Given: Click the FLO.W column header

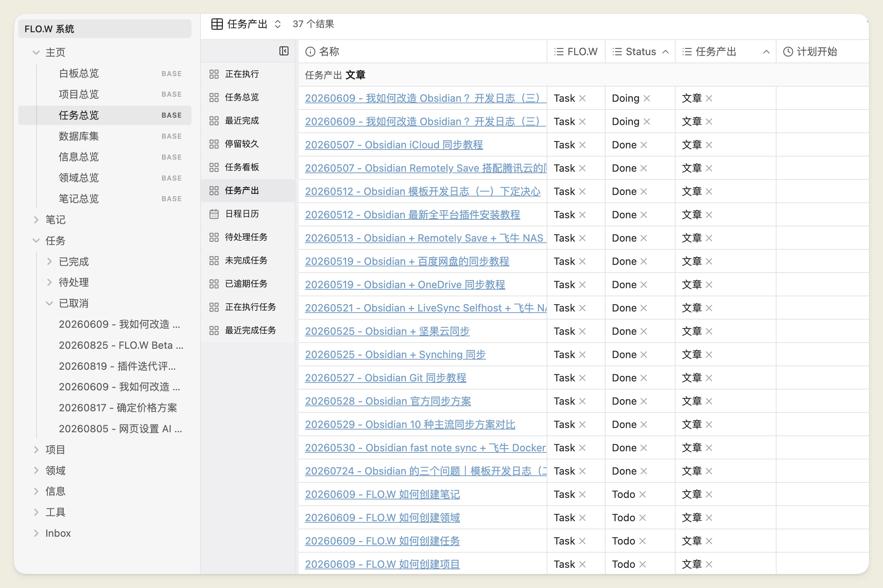Looking at the screenshot, I should pyautogui.click(x=576, y=52).
